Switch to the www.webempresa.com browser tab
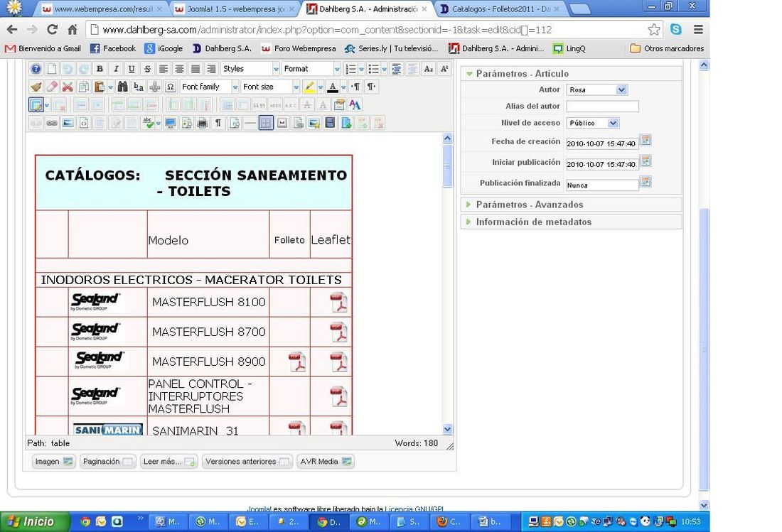 (x=102, y=9)
